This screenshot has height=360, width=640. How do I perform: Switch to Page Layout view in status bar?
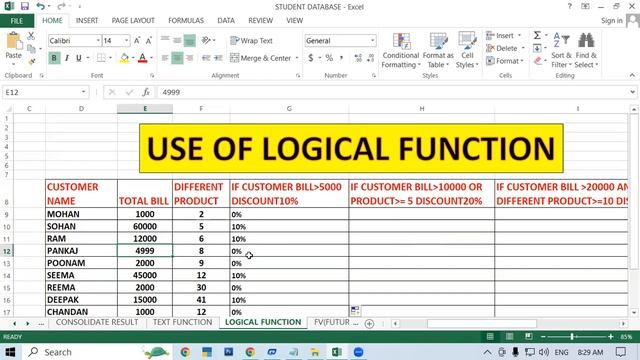click(509, 336)
